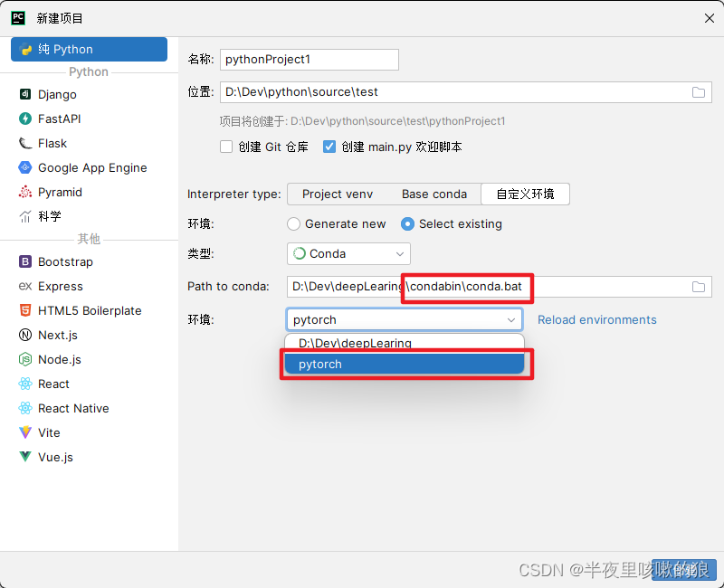Viewport: 724px width, 588px height.
Task: Select Bootstrap project type label
Action: point(65,261)
